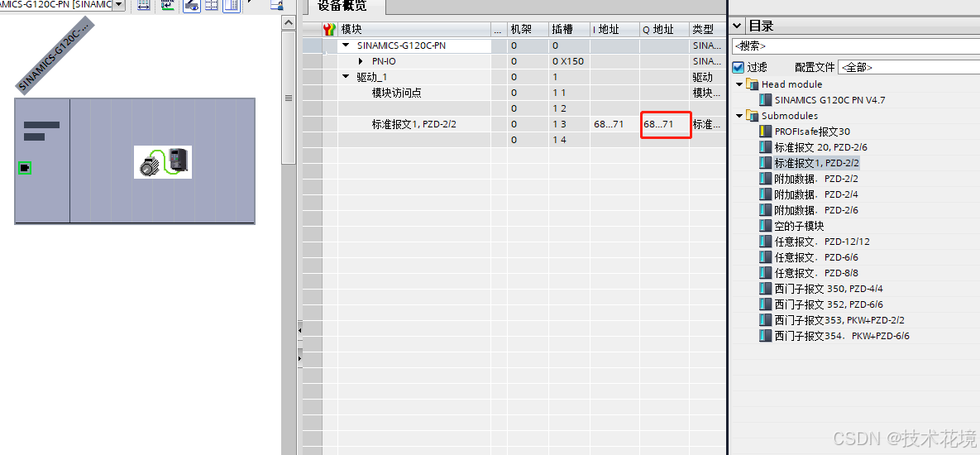This screenshot has width=980, height=455.
Task: Select 标准报文 20, PZD-2/6 in catalog
Action: 820,147
